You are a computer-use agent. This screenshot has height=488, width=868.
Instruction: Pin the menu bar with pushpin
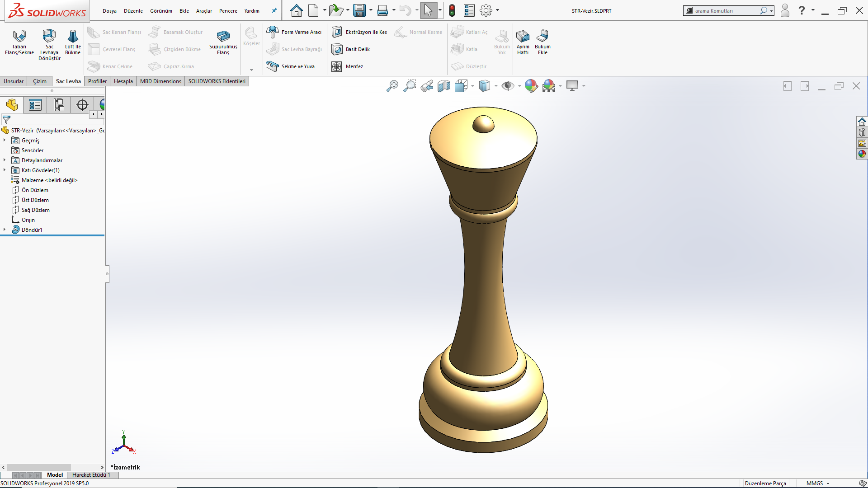(x=274, y=11)
